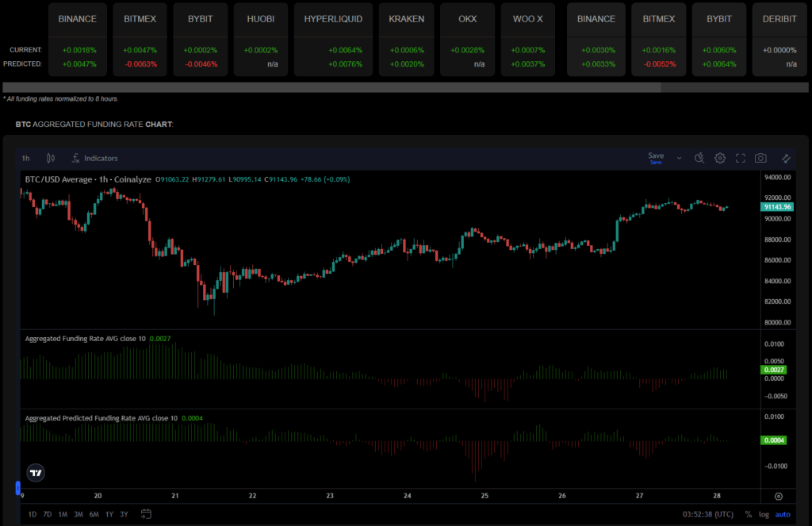Enter fullscreen mode on the chart
This screenshot has width=812, height=526.
click(x=740, y=158)
